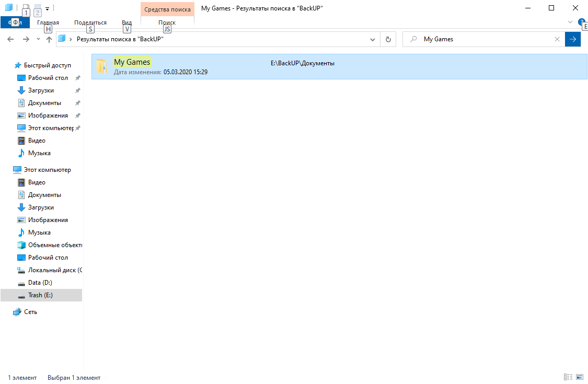Open Загрузки under Этот компьютер
Image resolution: width=588 pixels, height=384 pixels.
pos(41,207)
